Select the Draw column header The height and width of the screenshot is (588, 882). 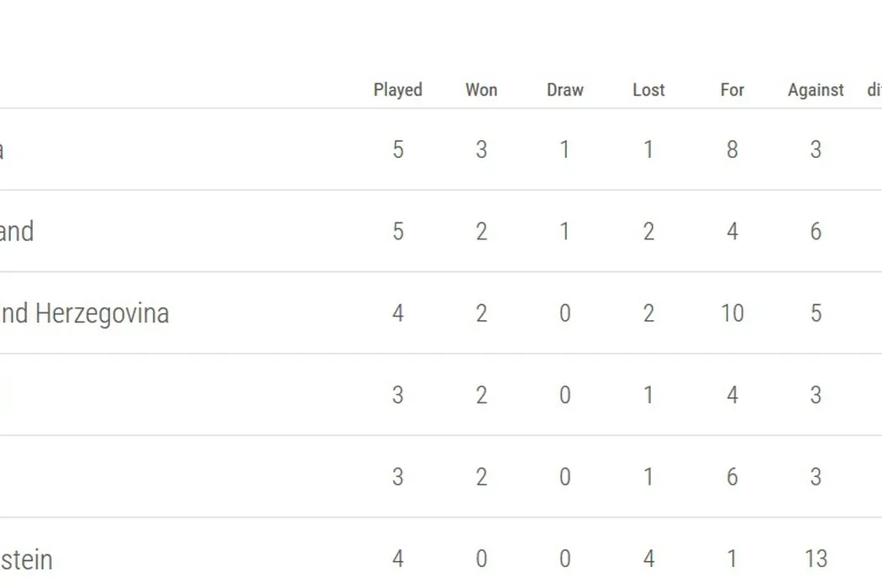pos(564,90)
